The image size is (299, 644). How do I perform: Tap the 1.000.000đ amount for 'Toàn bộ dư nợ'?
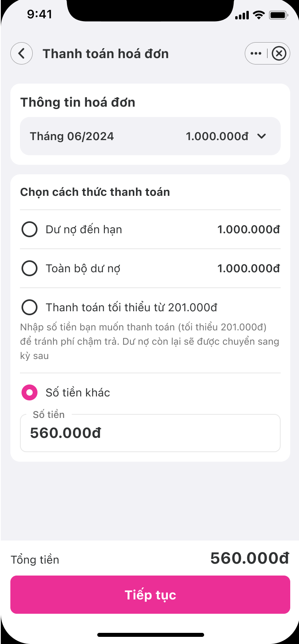tap(248, 268)
